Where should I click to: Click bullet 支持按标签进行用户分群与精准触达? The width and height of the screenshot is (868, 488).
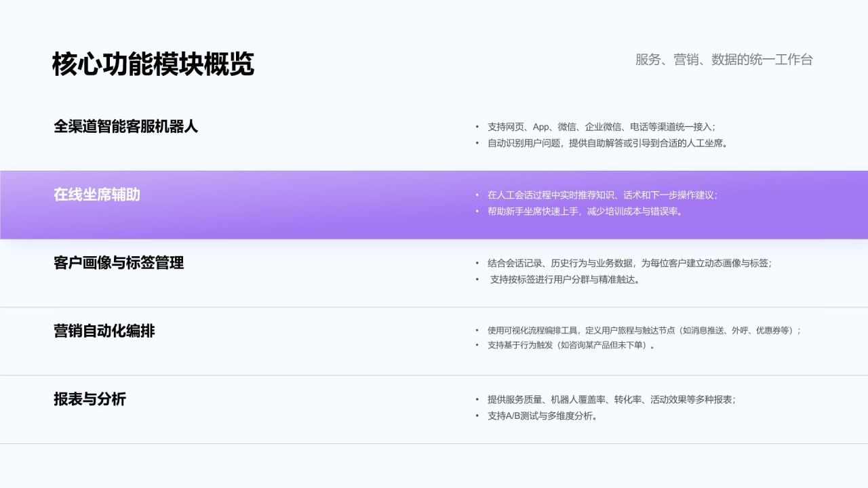click(x=565, y=279)
